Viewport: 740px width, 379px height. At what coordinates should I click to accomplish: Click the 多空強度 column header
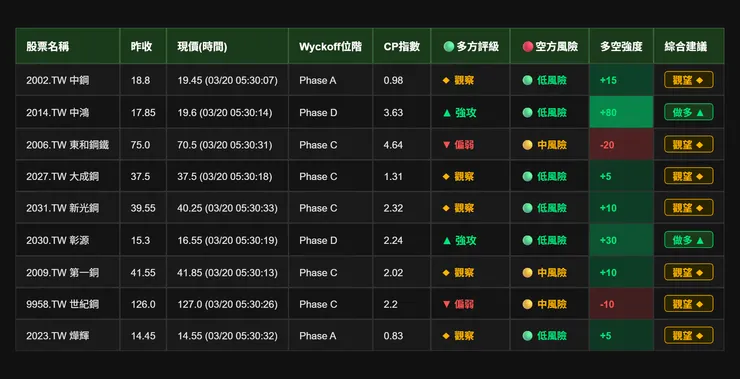point(622,46)
